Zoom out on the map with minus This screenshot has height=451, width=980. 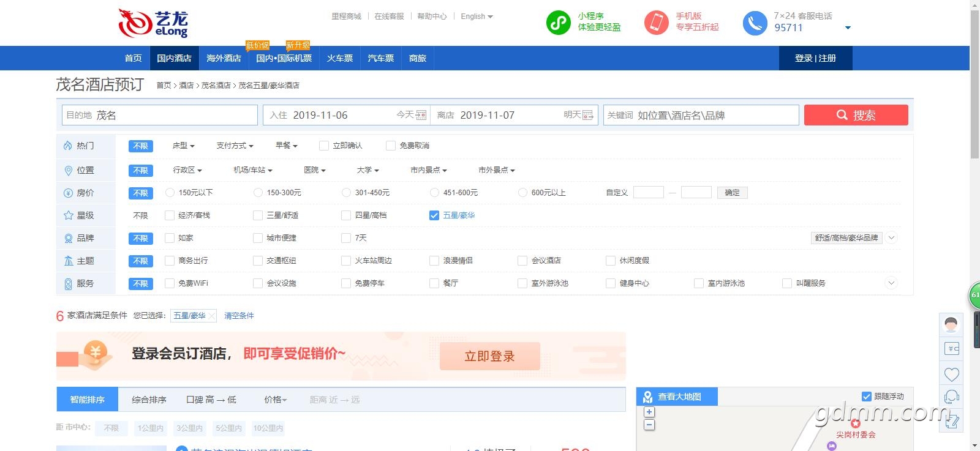pyautogui.click(x=649, y=425)
